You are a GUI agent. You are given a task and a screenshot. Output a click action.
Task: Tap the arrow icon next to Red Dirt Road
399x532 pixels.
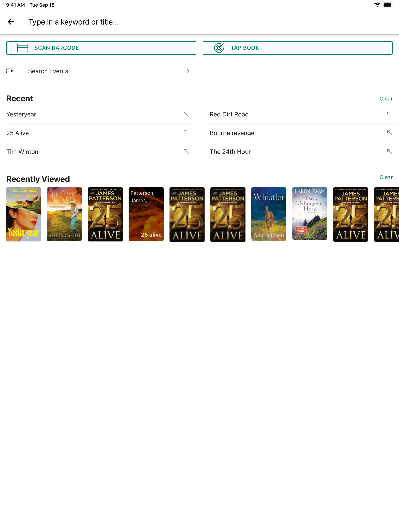click(389, 114)
